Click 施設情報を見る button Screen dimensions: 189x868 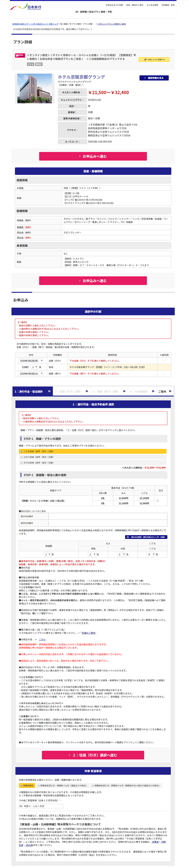click(x=154, y=78)
